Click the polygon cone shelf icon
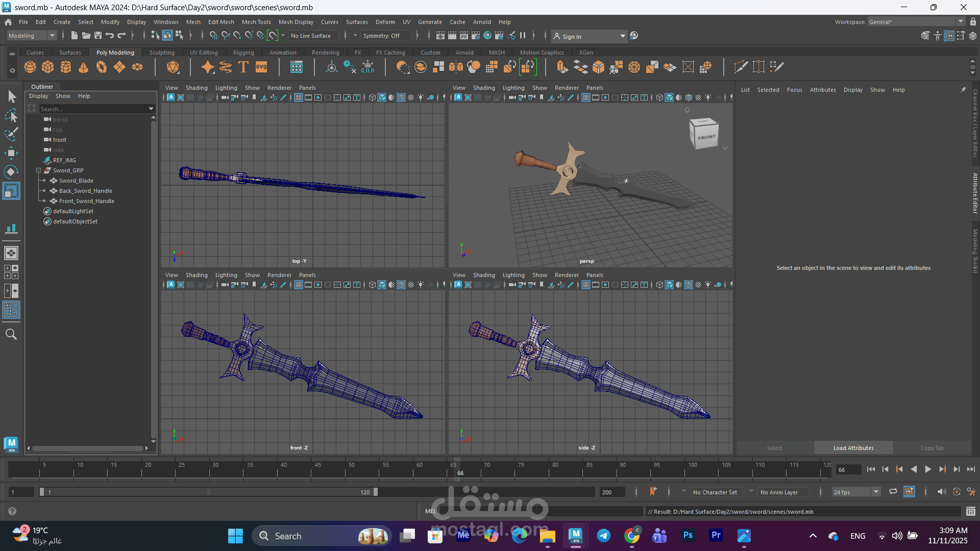This screenshot has width=980, height=551. click(84, 67)
